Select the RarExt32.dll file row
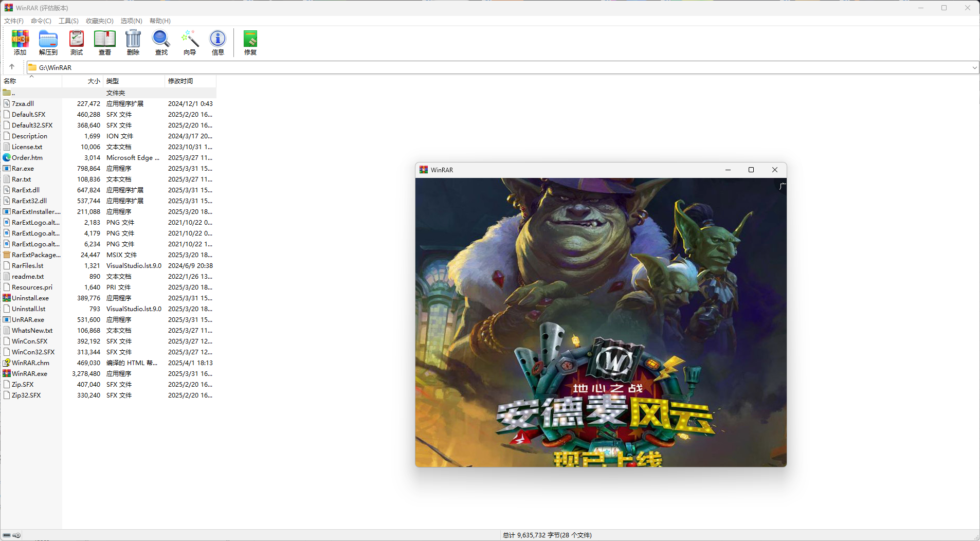This screenshot has width=980, height=541. (x=108, y=201)
